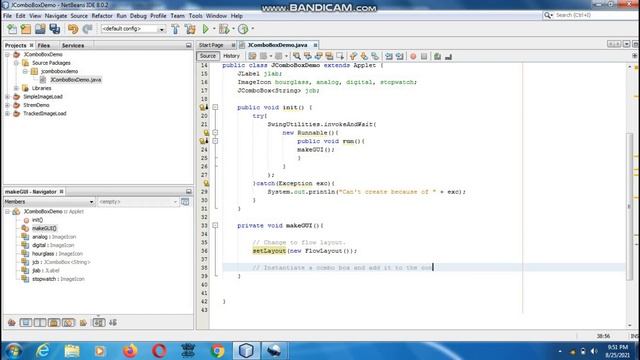
Task: Click the Undo toolbar icon
Action: 73,29
